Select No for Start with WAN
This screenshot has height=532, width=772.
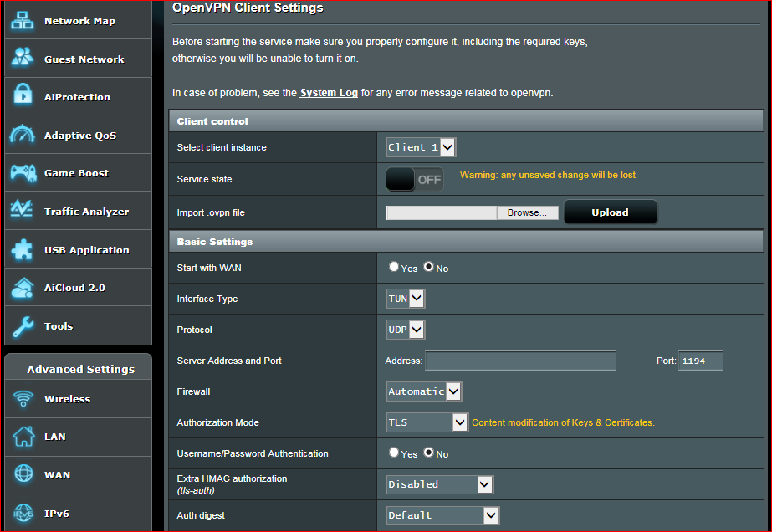point(429,267)
